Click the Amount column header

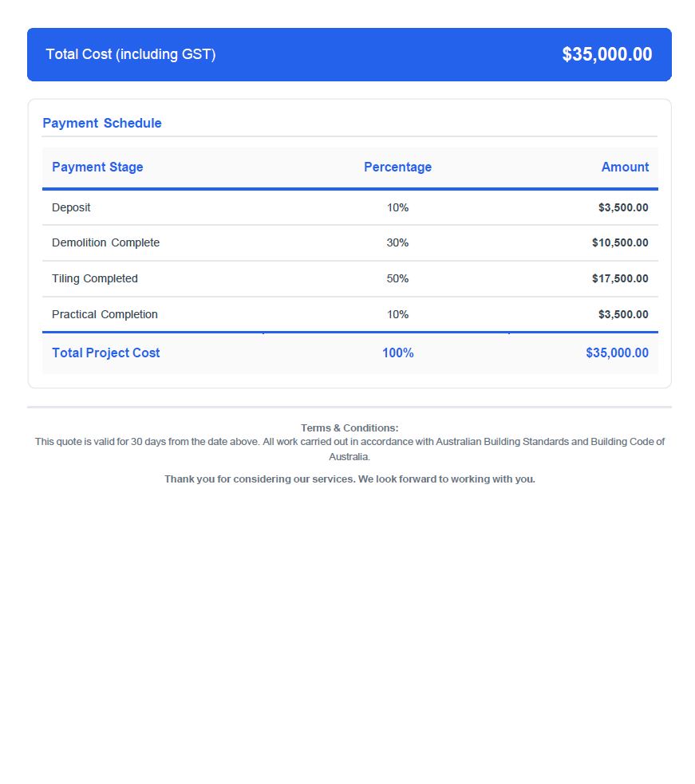[625, 167]
